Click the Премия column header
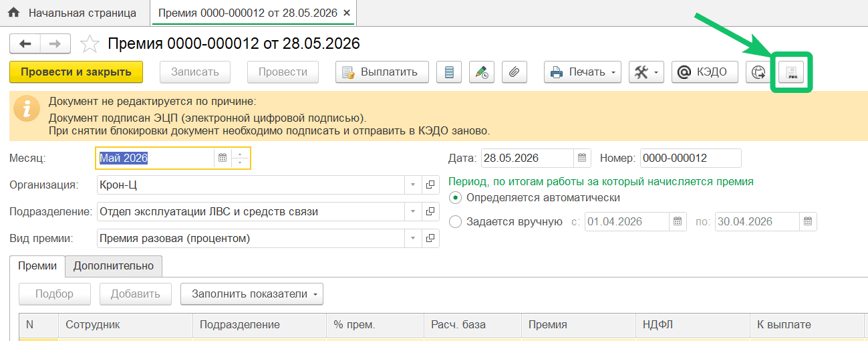Viewport: 868px width, 341px height. click(x=578, y=325)
